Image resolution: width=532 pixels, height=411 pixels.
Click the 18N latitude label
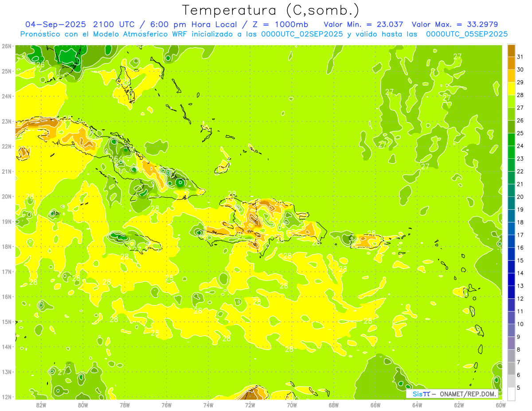[x=6, y=247]
